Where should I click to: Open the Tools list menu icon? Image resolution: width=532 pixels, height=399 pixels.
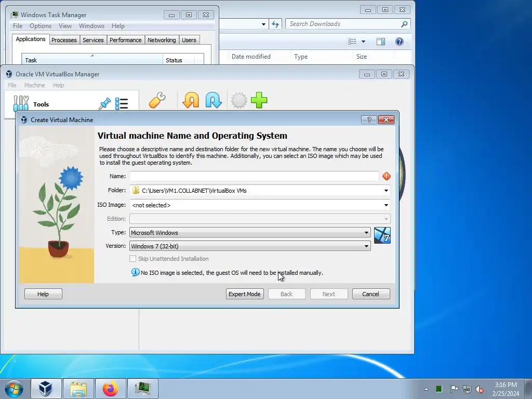pyautogui.click(x=122, y=103)
